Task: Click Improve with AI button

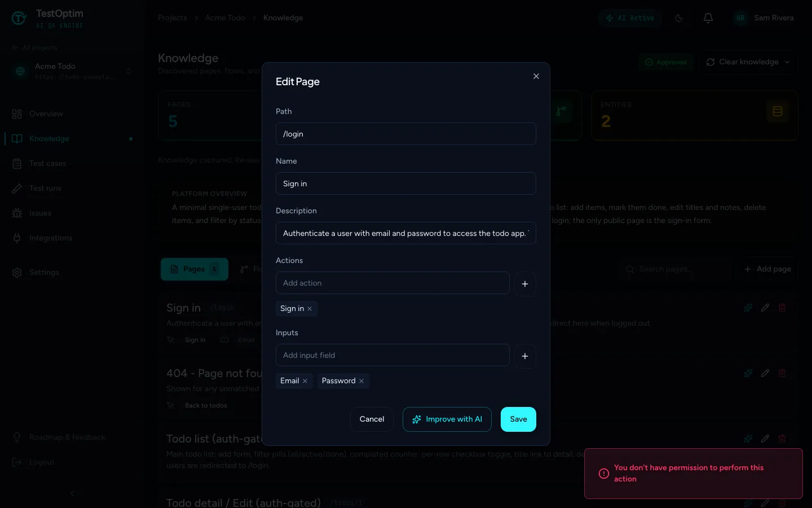Action: click(x=447, y=419)
